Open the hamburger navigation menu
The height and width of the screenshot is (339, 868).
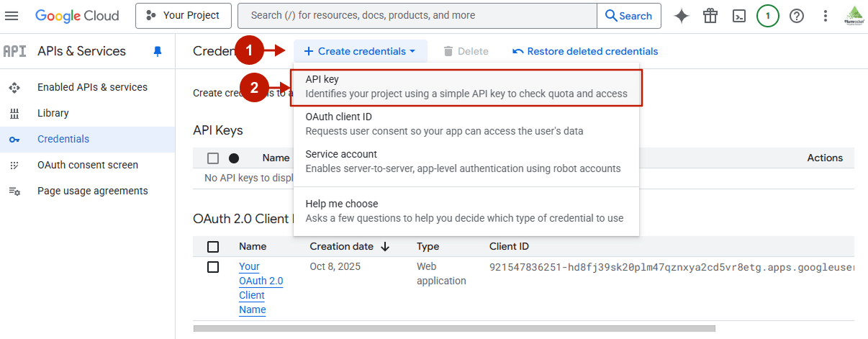pyautogui.click(x=12, y=16)
